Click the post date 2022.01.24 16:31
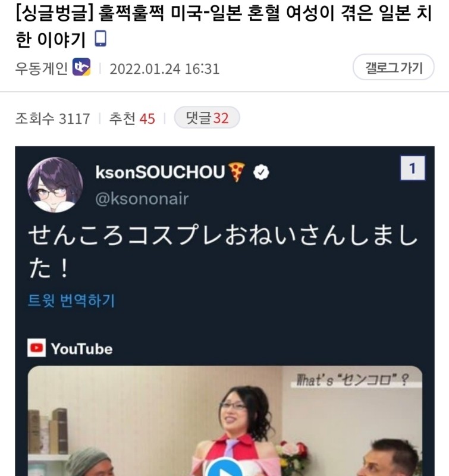This screenshot has width=449, height=476. 164,69
